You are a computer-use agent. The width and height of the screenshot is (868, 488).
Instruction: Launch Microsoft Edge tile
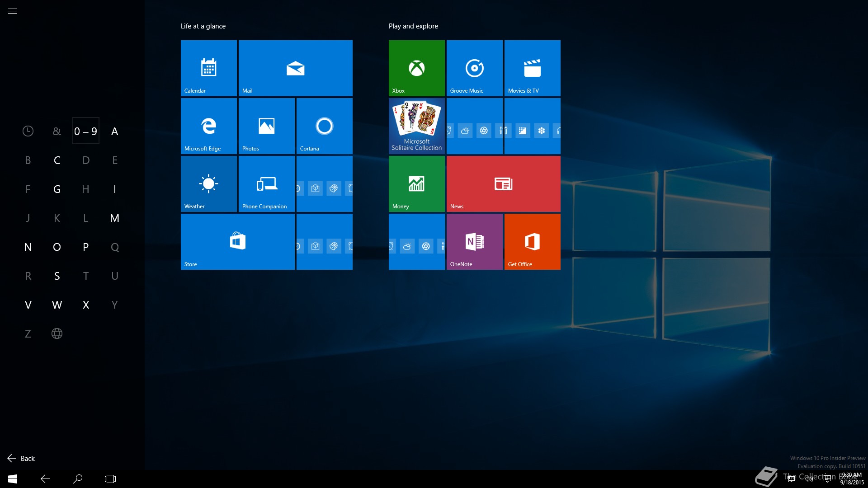click(x=209, y=126)
